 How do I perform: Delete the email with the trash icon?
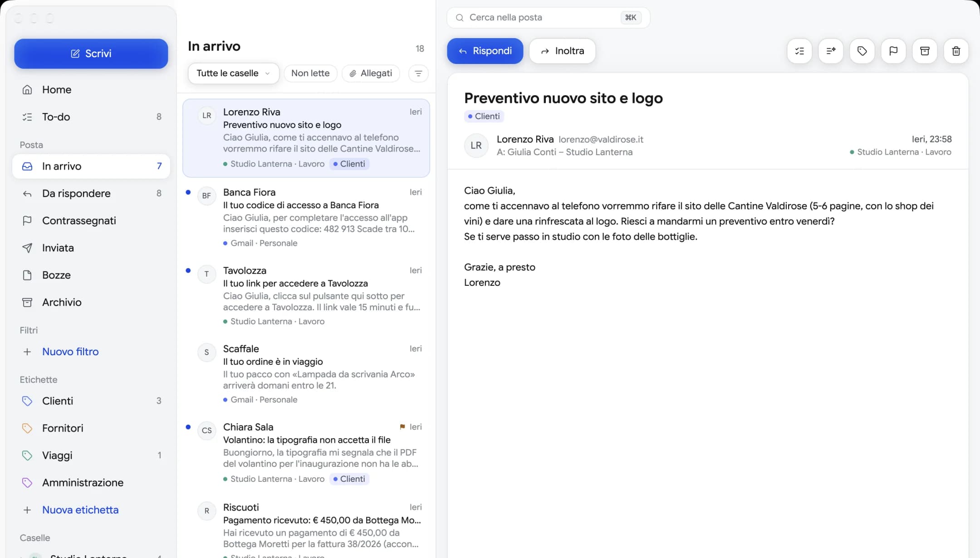pos(956,51)
